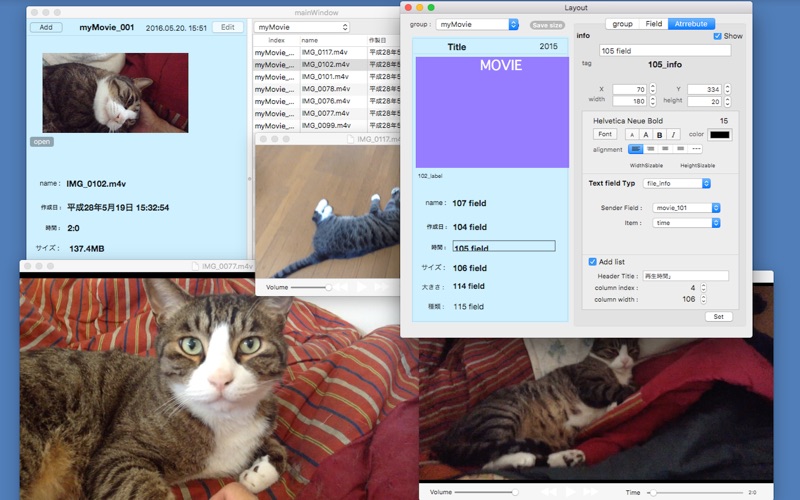Select left text alignment
Viewport: 800px width, 500px height.
(x=635, y=149)
